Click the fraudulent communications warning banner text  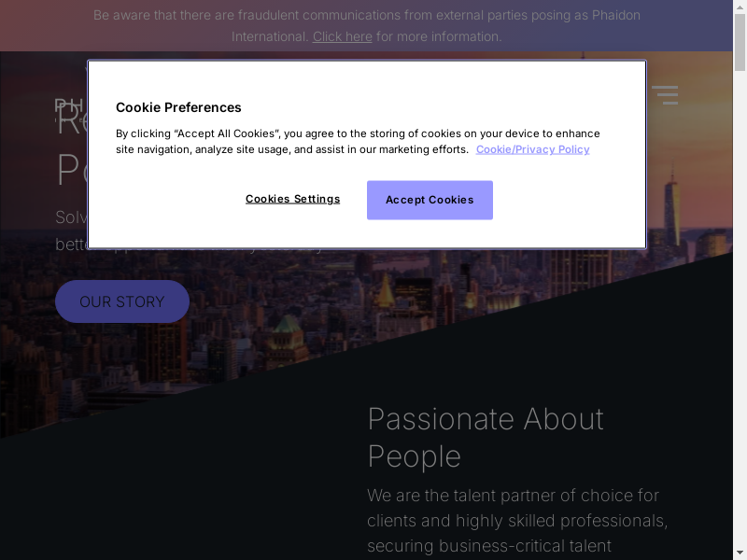(366, 16)
